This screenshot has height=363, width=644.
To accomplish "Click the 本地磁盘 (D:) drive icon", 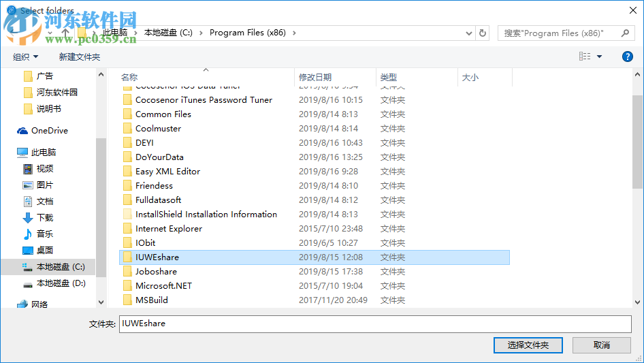I will (x=27, y=284).
